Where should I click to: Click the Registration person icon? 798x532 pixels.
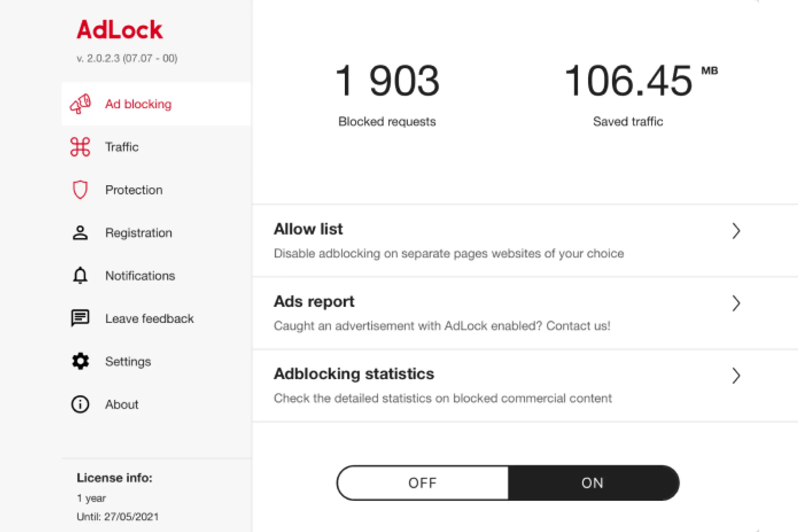(80, 233)
